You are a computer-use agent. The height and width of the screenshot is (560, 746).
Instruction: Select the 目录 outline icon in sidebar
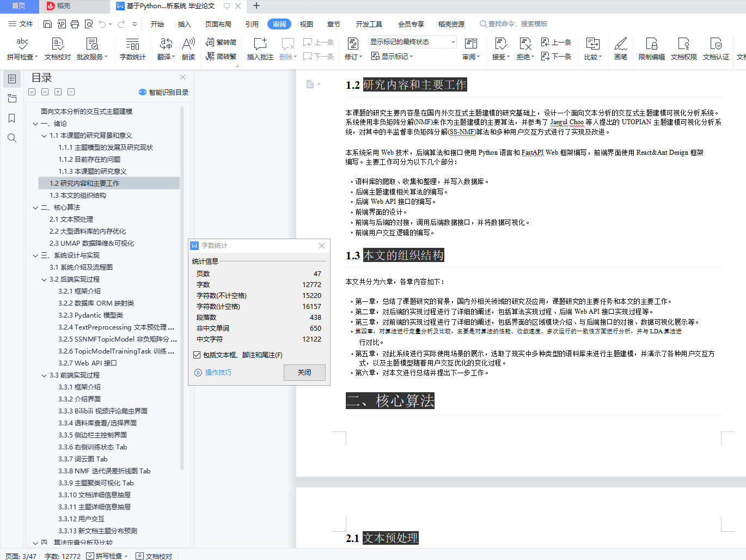click(x=12, y=79)
